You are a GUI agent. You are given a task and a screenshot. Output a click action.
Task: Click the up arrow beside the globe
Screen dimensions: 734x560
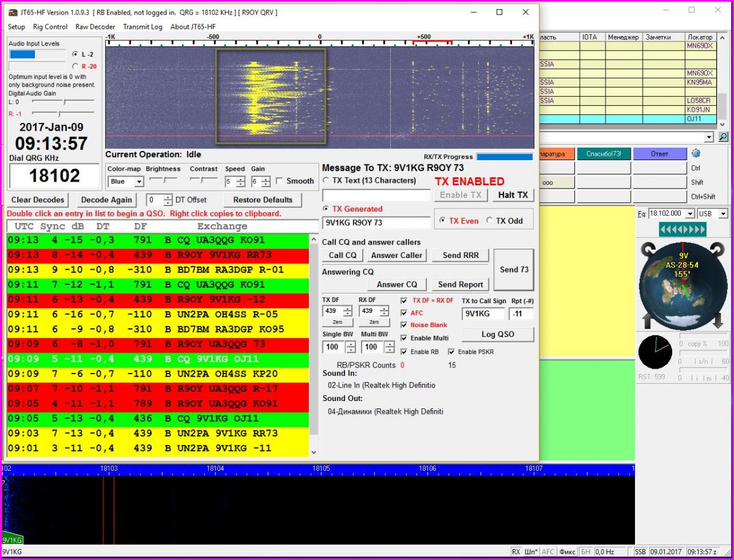[647, 320]
